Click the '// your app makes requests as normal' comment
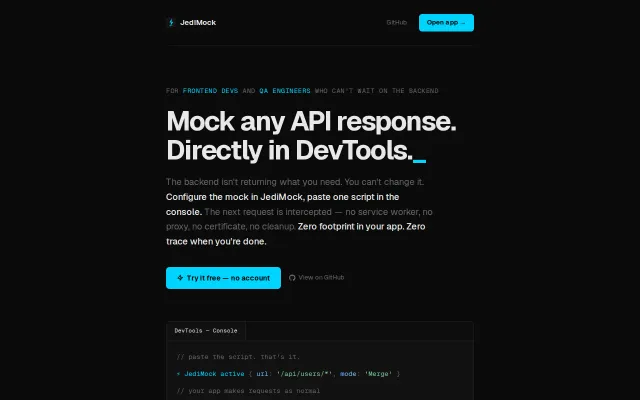This screenshot has width=640, height=400. (248, 391)
